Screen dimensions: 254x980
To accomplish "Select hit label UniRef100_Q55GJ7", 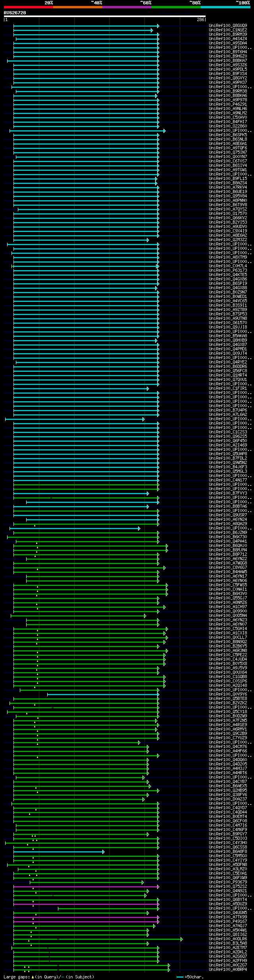I will (228, 598).
